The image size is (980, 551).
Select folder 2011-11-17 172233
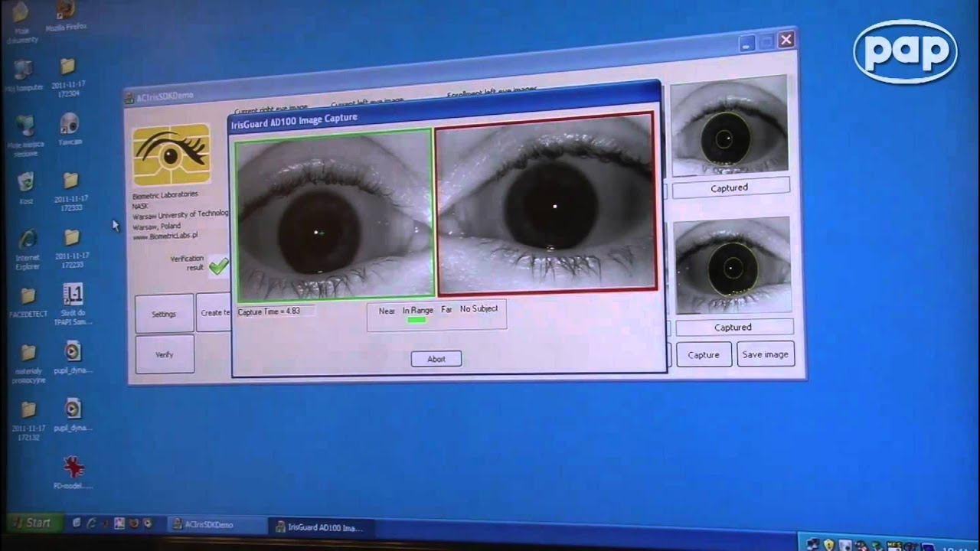click(x=72, y=247)
